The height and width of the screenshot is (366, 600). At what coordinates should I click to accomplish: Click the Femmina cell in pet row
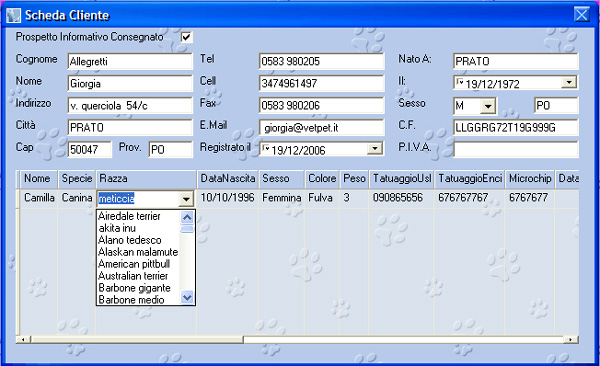click(282, 198)
